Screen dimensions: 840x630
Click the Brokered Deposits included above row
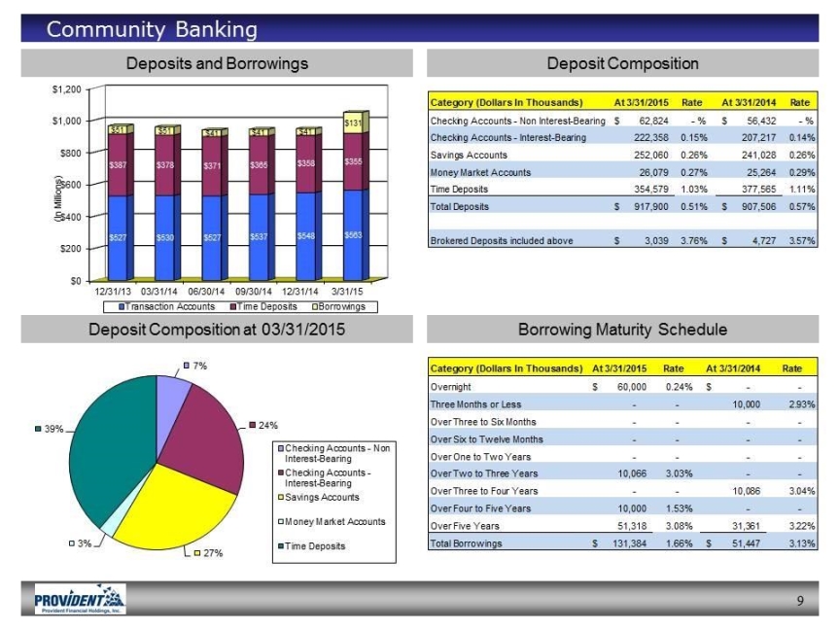tap(622, 241)
